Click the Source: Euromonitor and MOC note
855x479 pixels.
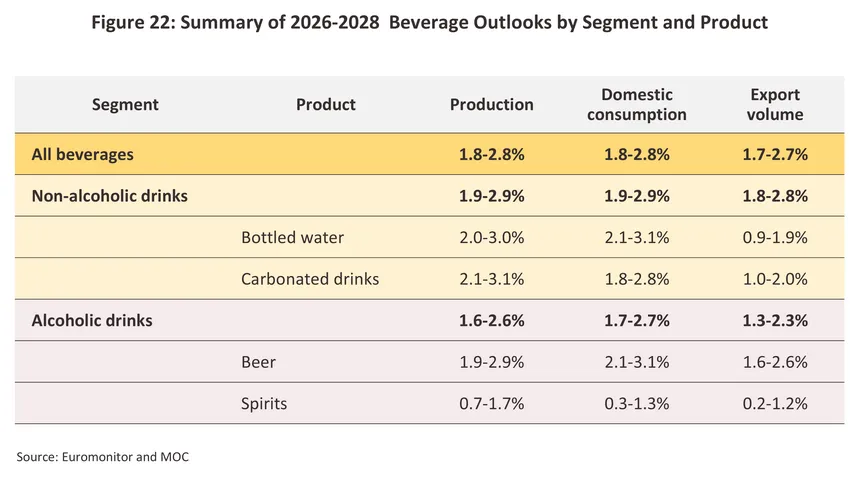103,457
